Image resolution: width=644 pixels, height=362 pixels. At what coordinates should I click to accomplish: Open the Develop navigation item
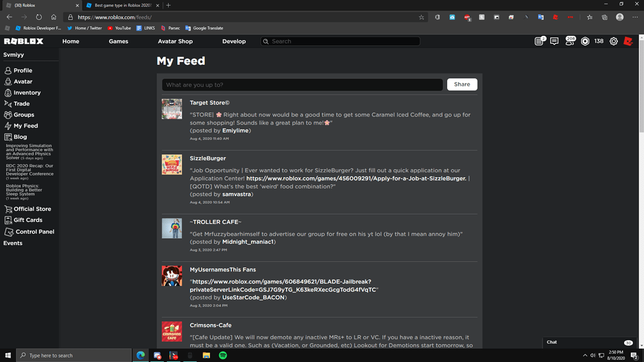point(234,42)
